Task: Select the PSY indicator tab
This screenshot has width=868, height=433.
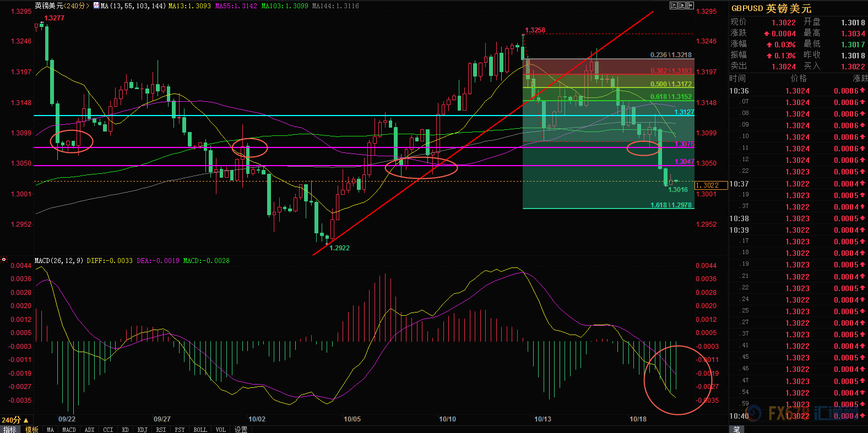Action: pyautogui.click(x=180, y=430)
